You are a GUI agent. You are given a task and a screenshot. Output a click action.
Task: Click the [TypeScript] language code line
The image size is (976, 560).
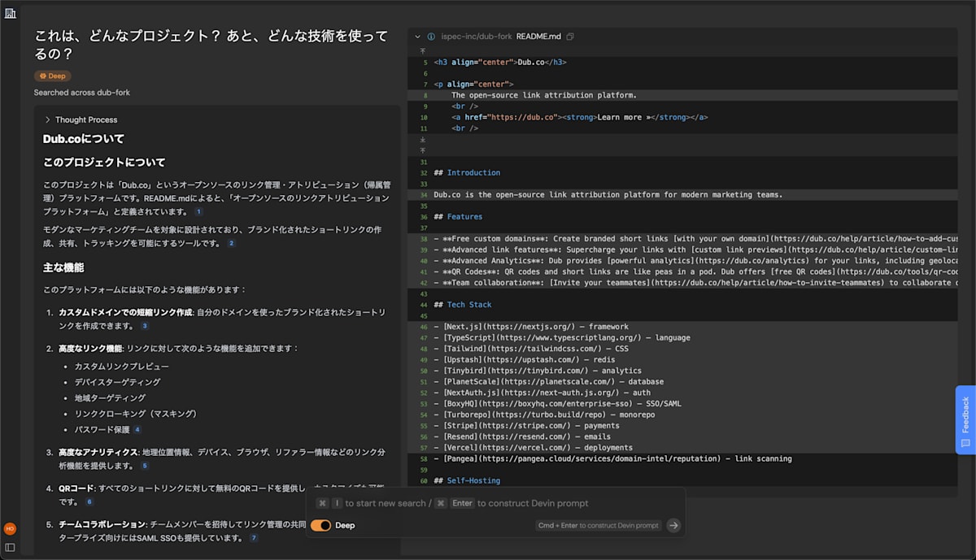pos(562,337)
